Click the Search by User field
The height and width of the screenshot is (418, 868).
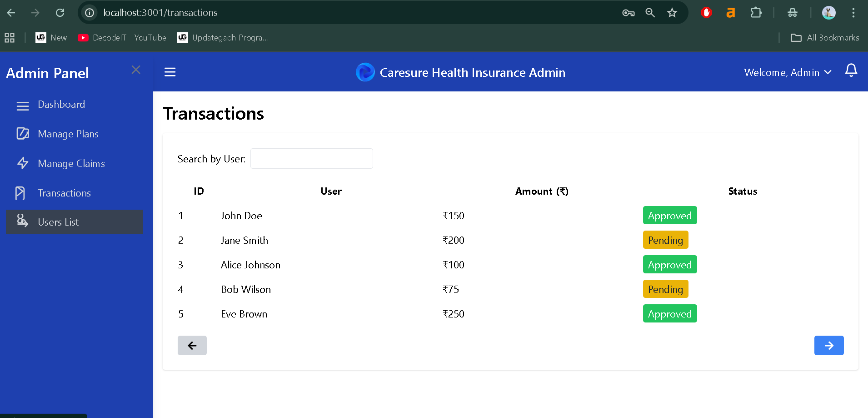(311, 159)
